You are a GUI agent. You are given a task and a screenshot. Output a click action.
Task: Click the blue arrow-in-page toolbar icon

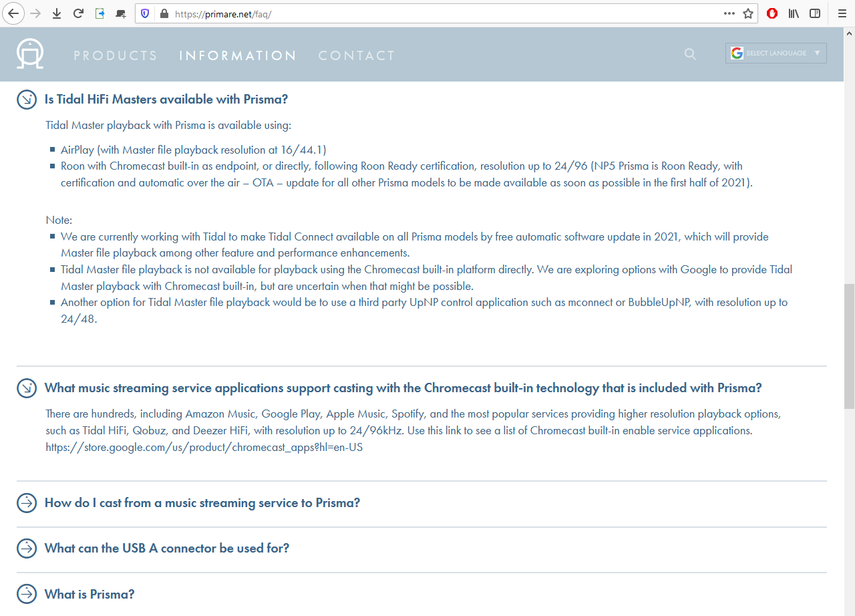pyautogui.click(x=100, y=13)
